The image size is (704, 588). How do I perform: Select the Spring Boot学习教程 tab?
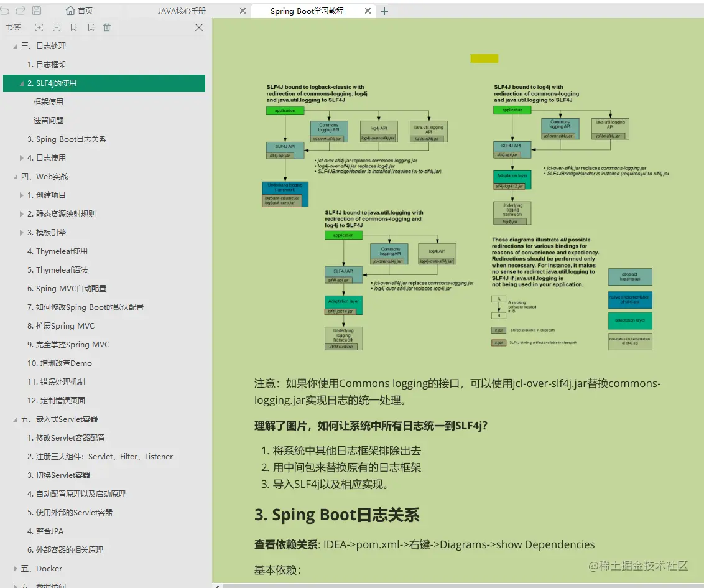pos(307,11)
